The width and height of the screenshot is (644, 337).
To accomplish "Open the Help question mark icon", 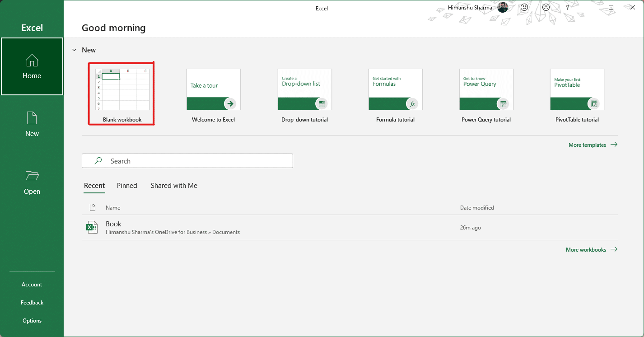I will pyautogui.click(x=568, y=7).
